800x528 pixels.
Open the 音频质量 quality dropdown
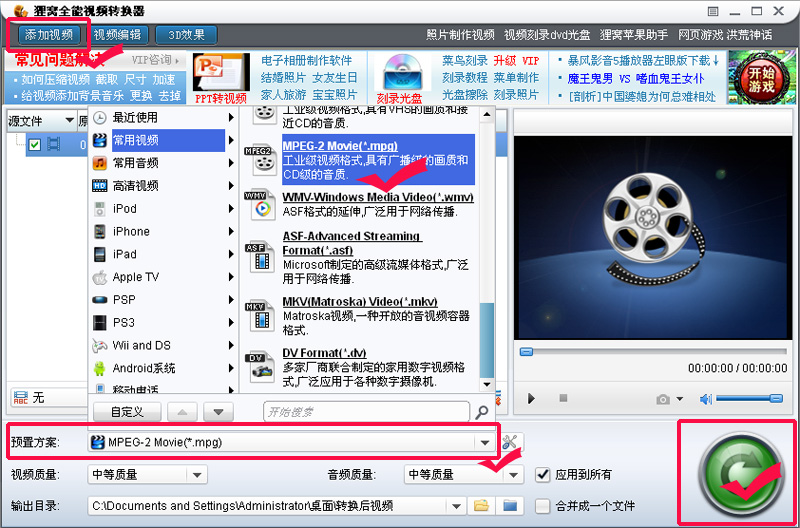pyautogui.click(x=513, y=474)
